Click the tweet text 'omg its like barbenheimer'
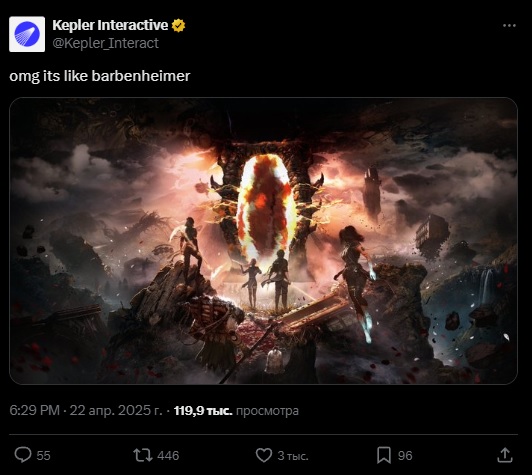Viewport: 532px width, 475px height. pyautogui.click(x=100, y=76)
